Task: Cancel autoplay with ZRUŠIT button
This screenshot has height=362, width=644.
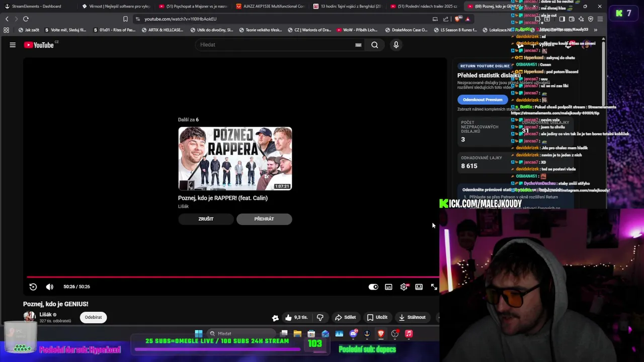Action: pos(206,219)
